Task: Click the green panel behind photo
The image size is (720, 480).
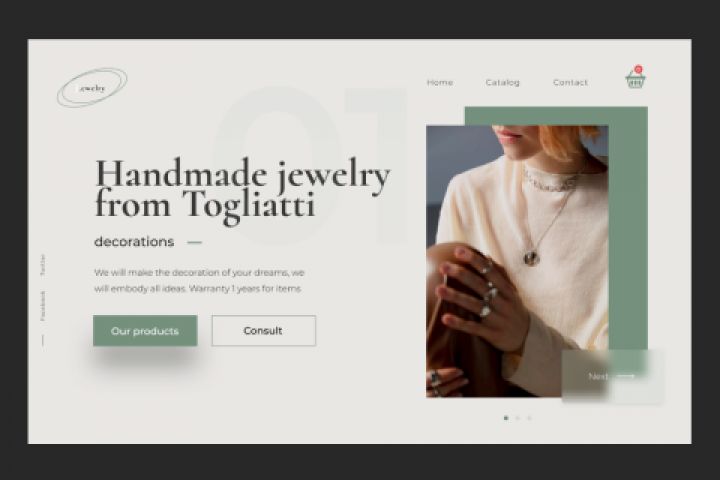Action: point(628,230)
